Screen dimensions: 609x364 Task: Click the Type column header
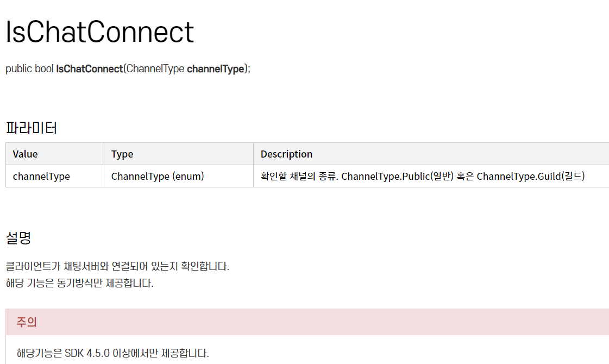pyautogui.click(x=122, y=154)
